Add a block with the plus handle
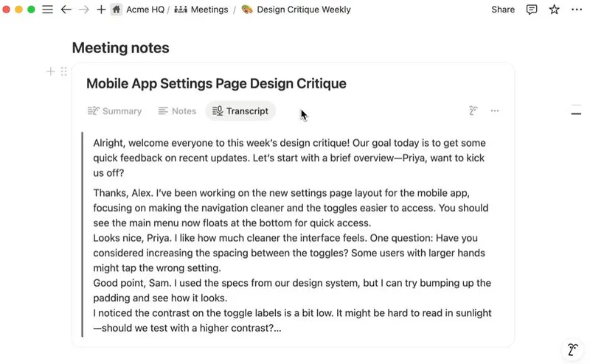 click(50, 71)
